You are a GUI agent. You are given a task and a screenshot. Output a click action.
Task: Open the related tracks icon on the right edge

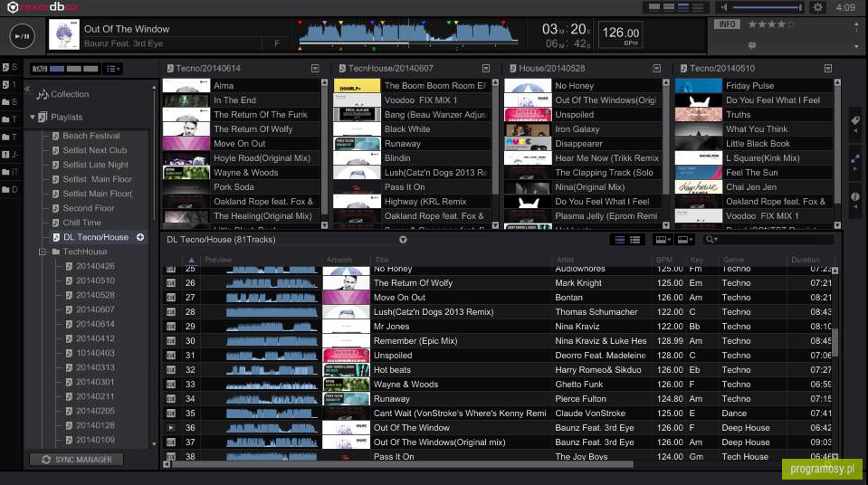[x=855, y=159]
